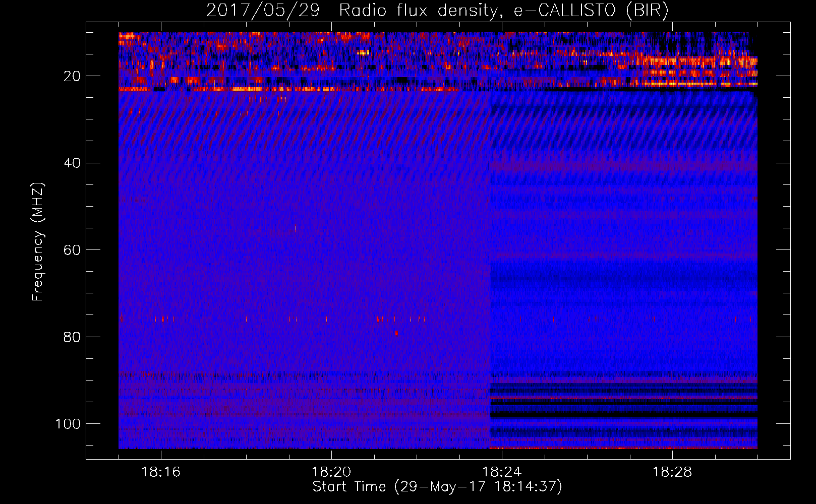The image size is (816, 504).
Task: Select the 18:16 time tick label
Action: coord(161,472)
